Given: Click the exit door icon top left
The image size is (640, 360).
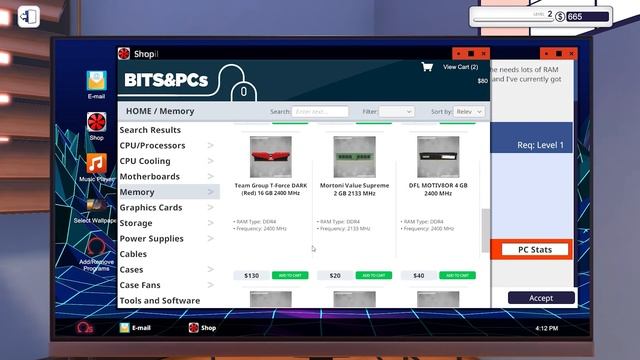Looking at the screenshot, I should [x=29, y=17].
